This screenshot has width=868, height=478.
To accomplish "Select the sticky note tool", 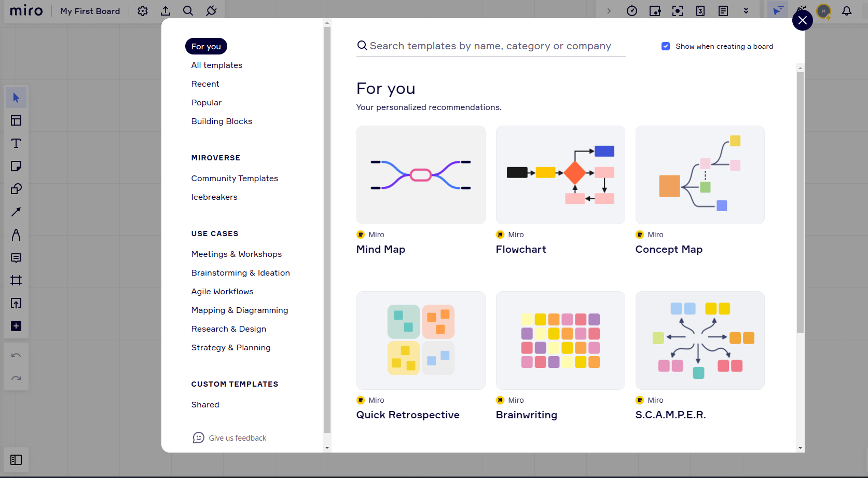I will point(16,166).
